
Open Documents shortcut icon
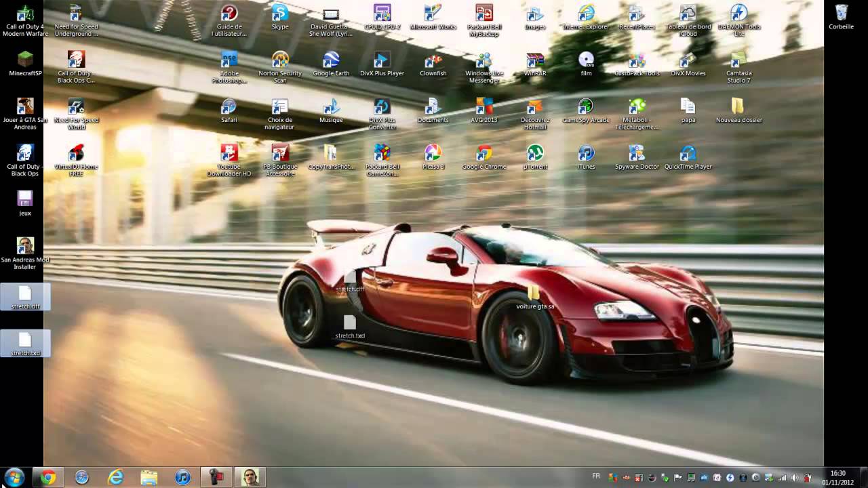[433, 110]
